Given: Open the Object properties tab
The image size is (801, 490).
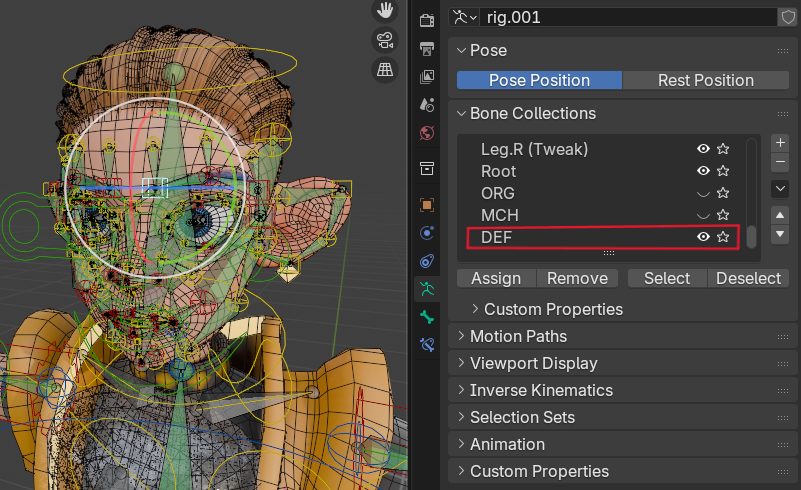Looking at the screenshot, I should coord(427,205).
